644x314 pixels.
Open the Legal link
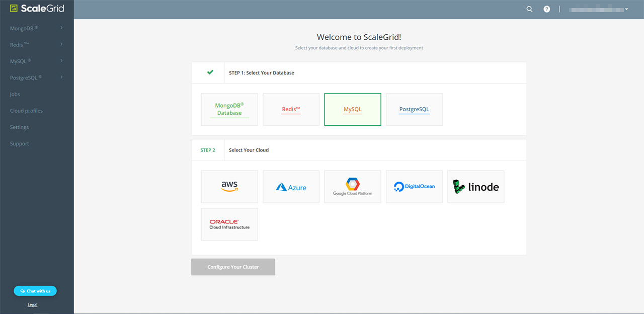(x=32, y=304)
